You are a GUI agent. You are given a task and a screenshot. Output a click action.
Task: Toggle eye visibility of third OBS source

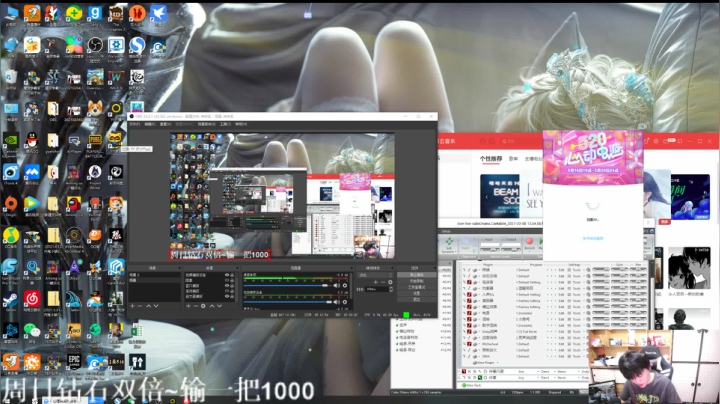(x=227, y=286)
